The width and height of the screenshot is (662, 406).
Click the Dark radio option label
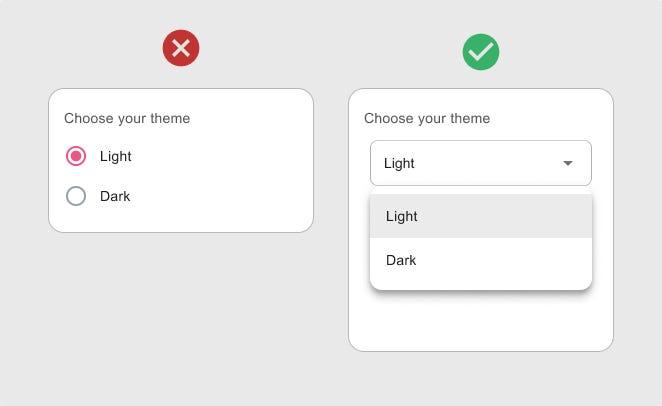[x=115, y=196]
